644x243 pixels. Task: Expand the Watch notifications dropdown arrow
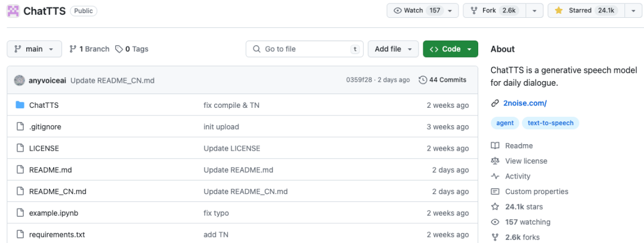tap(451, 11)
